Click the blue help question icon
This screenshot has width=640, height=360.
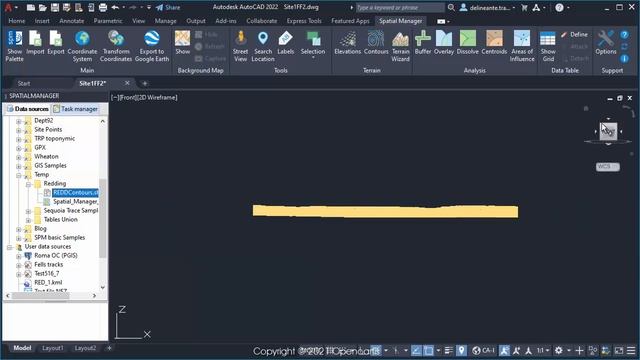click(x=624, y=35)
